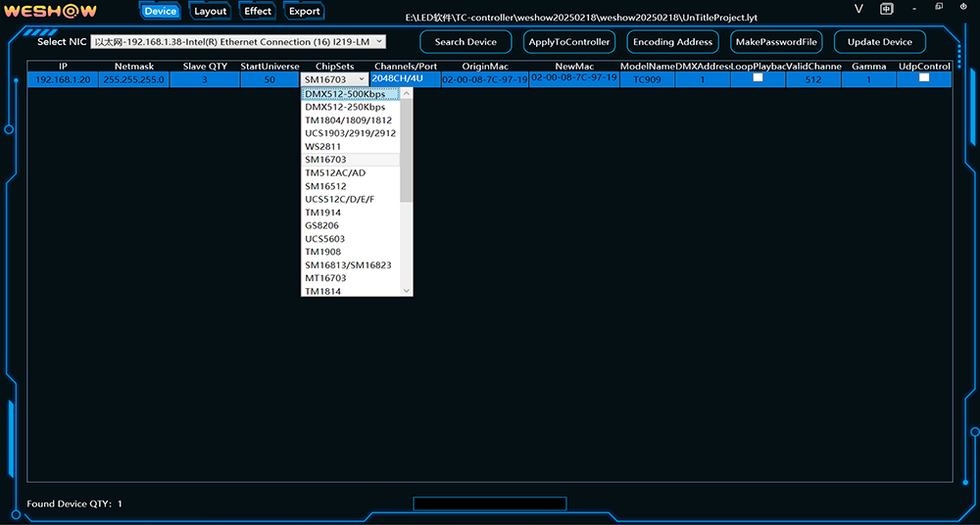Select DMX512-250Kbps in the chipset list
Screen dimensions: 980x525
(345, 107)
